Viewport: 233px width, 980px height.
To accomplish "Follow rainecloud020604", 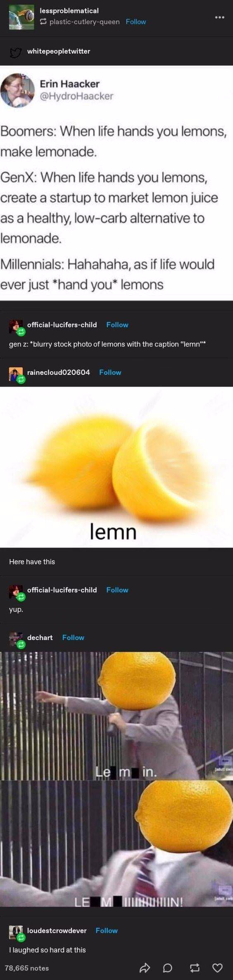I will tap(110, 372).
